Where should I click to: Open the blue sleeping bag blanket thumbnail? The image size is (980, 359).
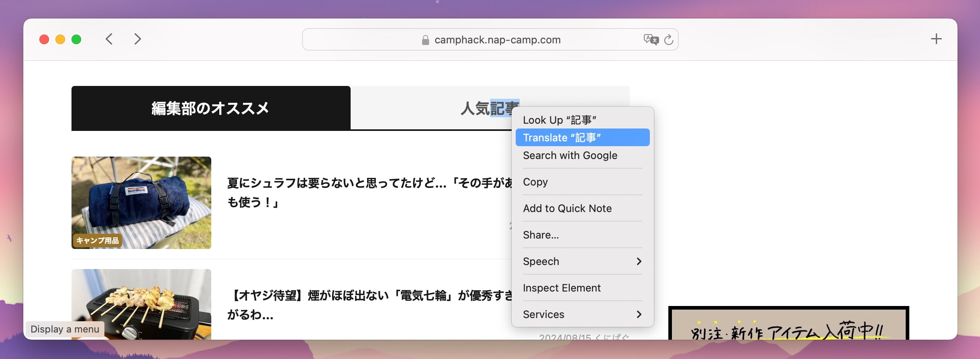(141, 203)
